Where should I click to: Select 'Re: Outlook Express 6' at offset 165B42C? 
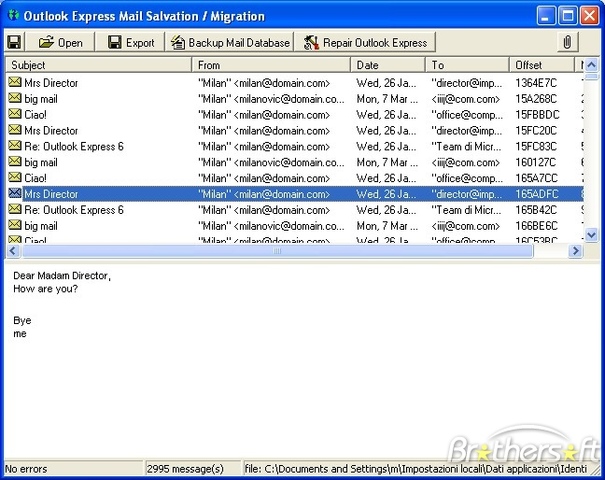[74, 210]
